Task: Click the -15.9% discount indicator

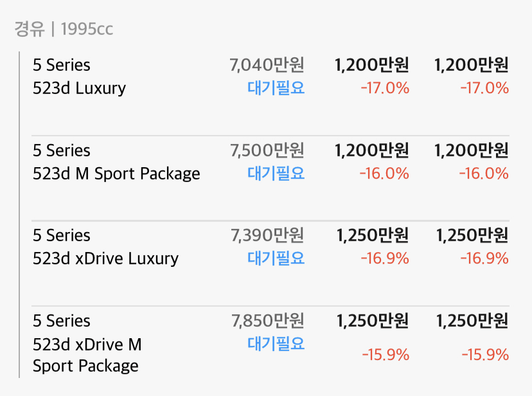Action: (385, 354)
